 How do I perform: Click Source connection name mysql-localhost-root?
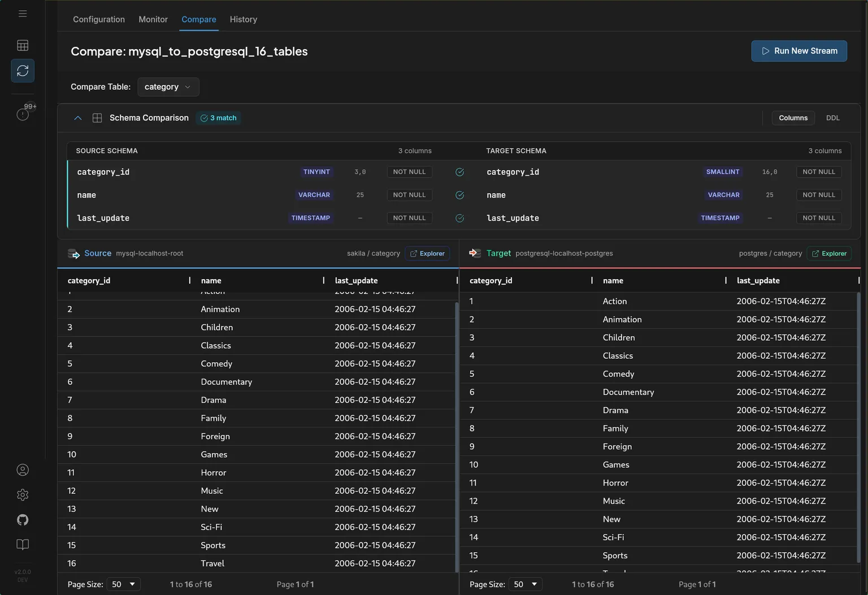point(150,254)
